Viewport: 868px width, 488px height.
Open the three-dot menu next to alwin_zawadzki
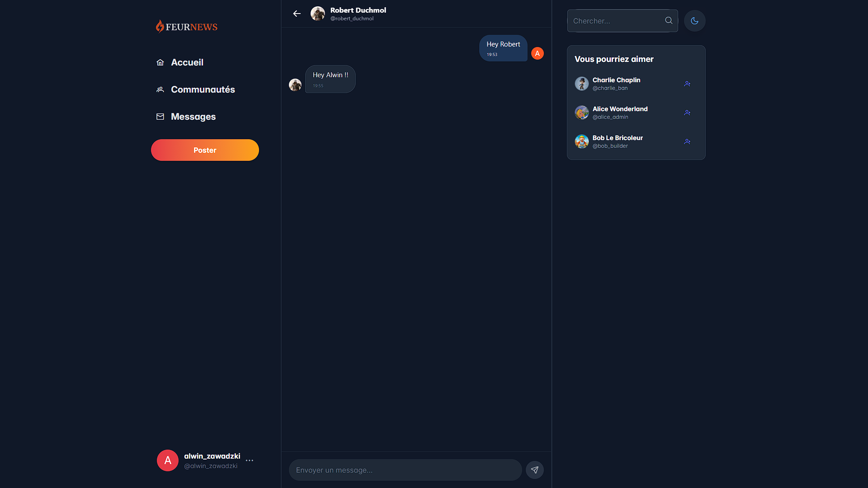(x=250, y=460)
